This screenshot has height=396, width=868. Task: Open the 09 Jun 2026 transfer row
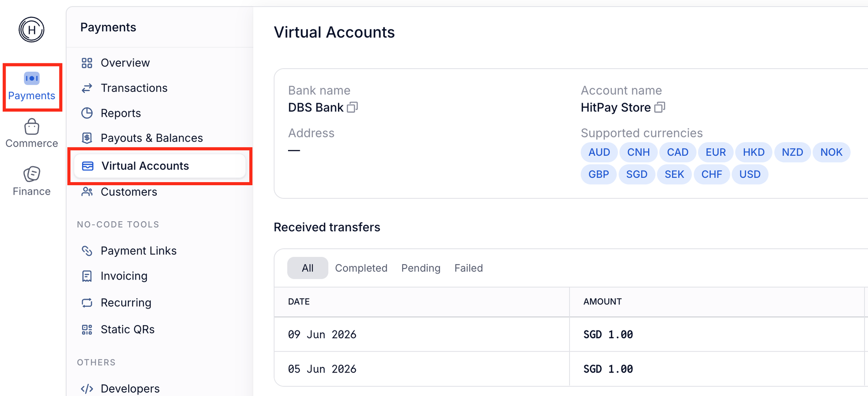tap(571, 334)
